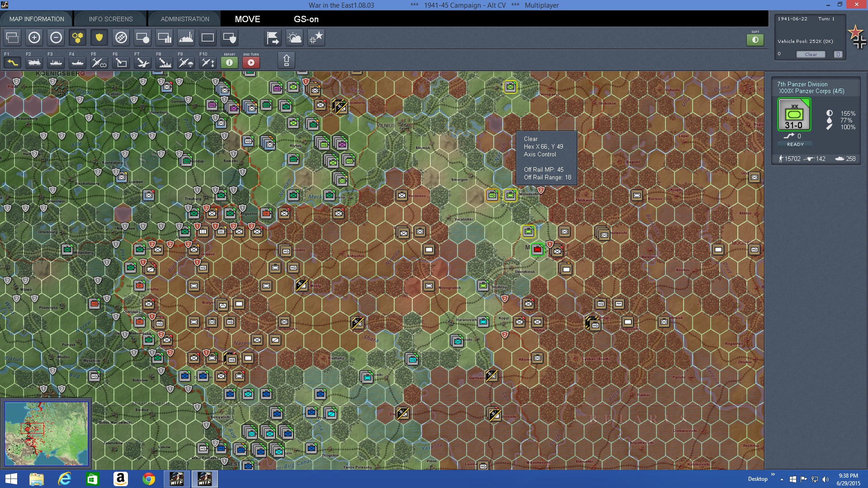Click the small 0 button beside Clear

[838, 54]
